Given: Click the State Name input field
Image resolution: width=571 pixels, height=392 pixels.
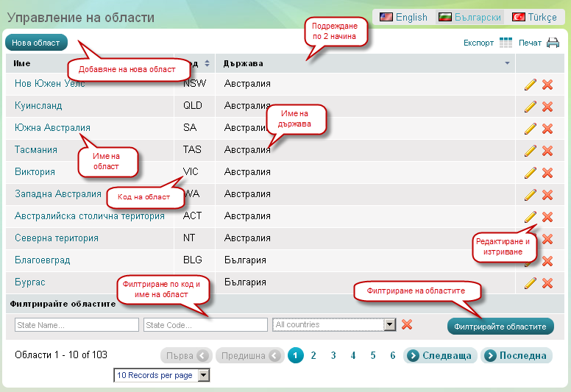Looking at the screenshot, I should pos(77,324).
